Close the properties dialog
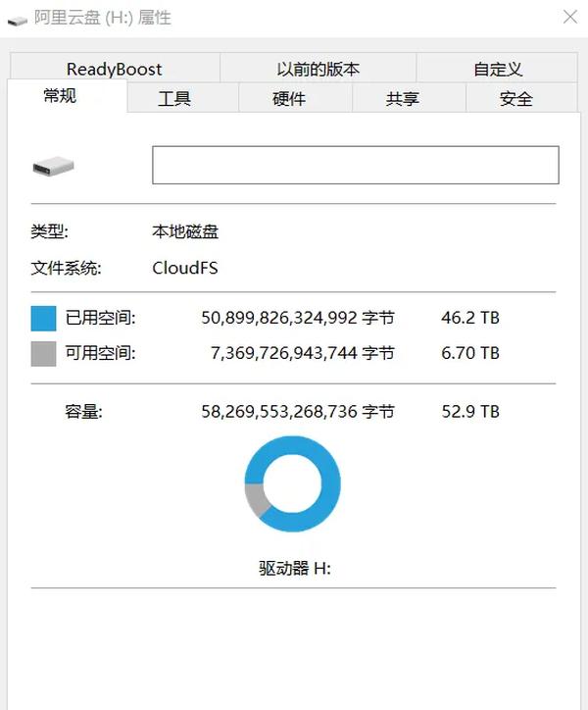The image size is (588, 710). point(570,18)
